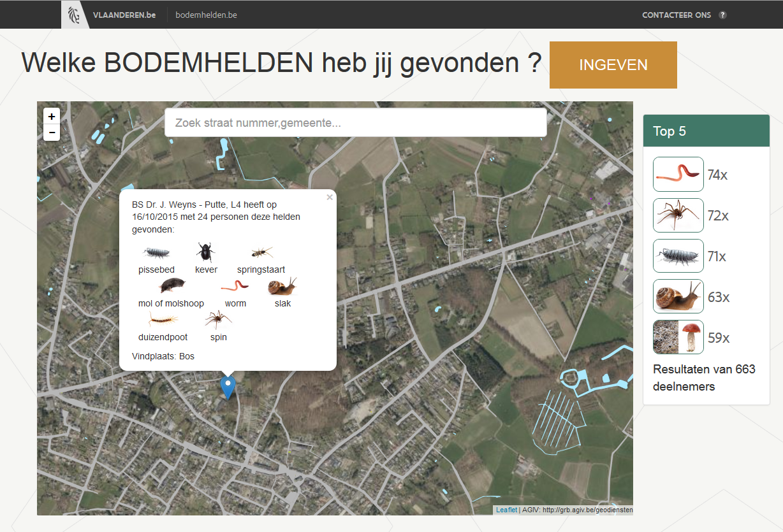
Task: Open the question mark help icon
Action: click(x=722, y=15)
